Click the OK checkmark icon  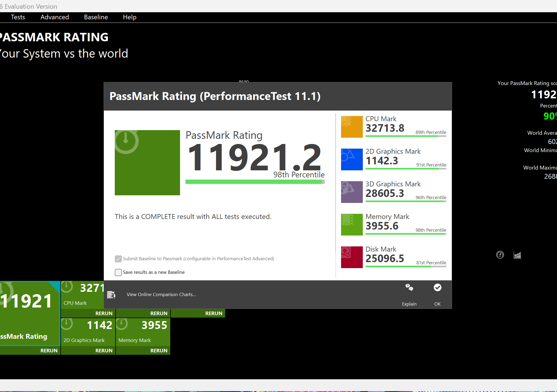pyautogui.click(x=437, y=287)
